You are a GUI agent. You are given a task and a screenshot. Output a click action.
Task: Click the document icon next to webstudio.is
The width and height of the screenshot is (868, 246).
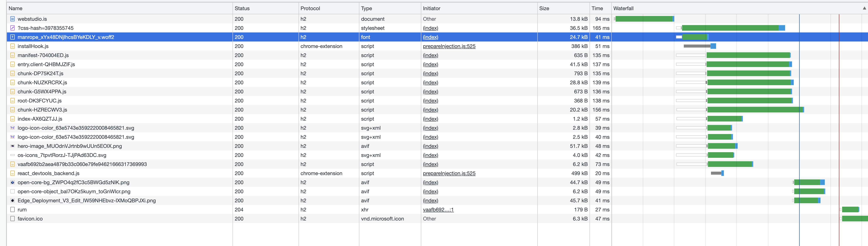point(13,19)
